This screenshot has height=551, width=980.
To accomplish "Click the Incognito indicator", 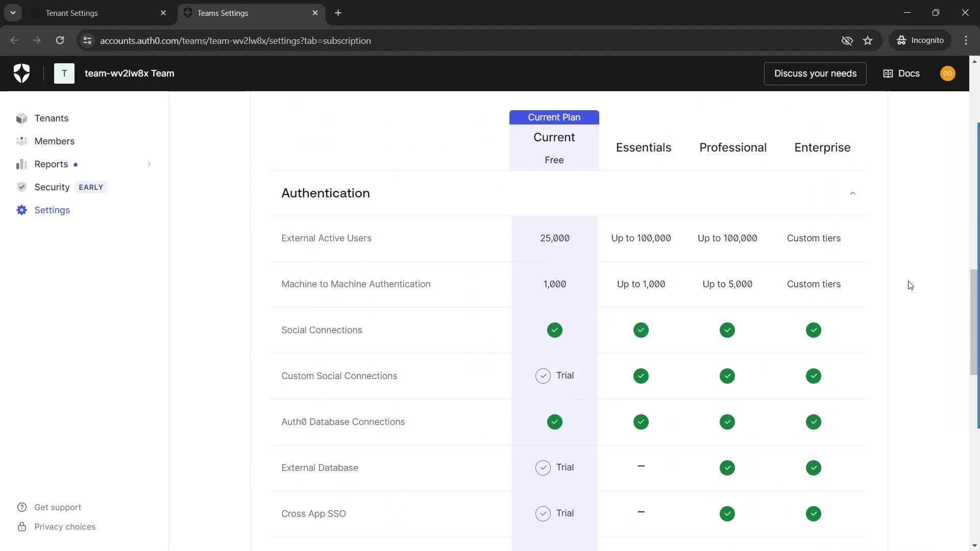I will click(920, 40).
